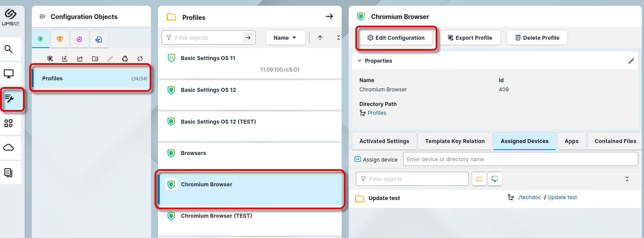This screenshot has height=238, width=644.
Task: Open the Devices monitor icon in sidebar
Action: pyautogui.click(x=9, y=74)
